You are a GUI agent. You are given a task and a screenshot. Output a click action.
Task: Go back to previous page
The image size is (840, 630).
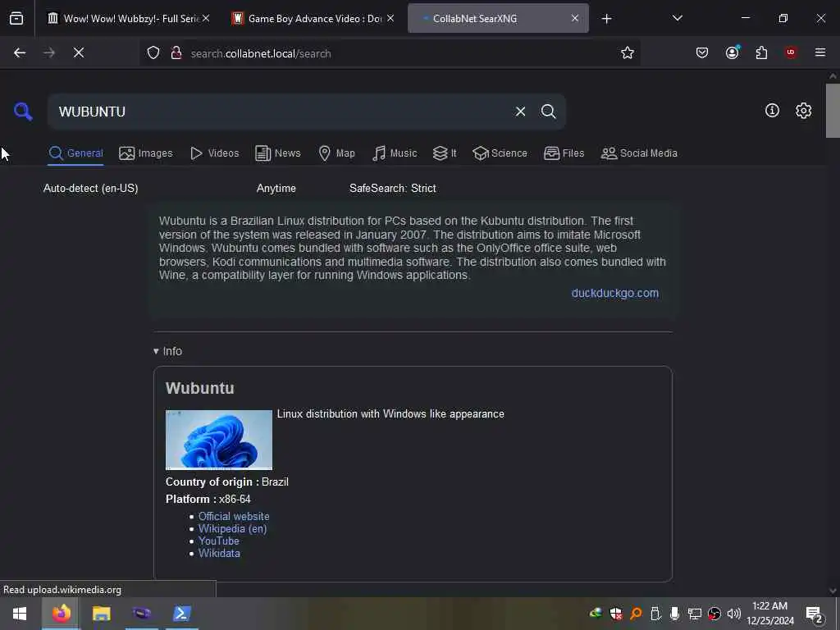[20, 52]
